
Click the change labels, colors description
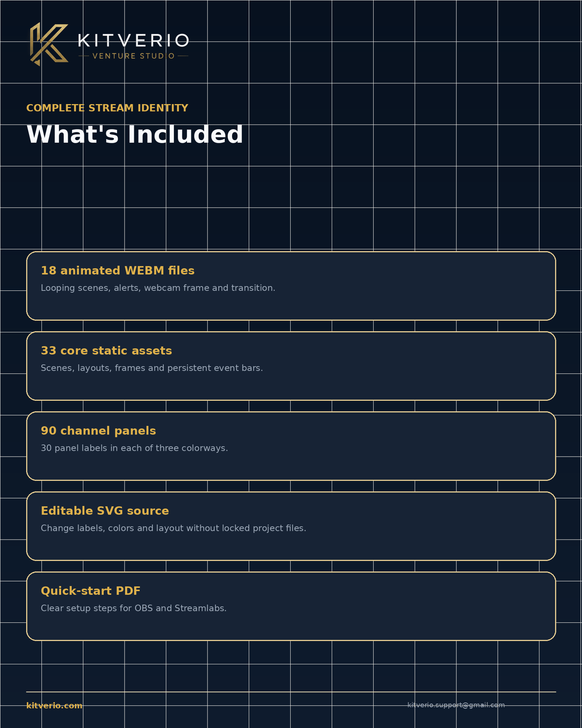tap(173, 528)
